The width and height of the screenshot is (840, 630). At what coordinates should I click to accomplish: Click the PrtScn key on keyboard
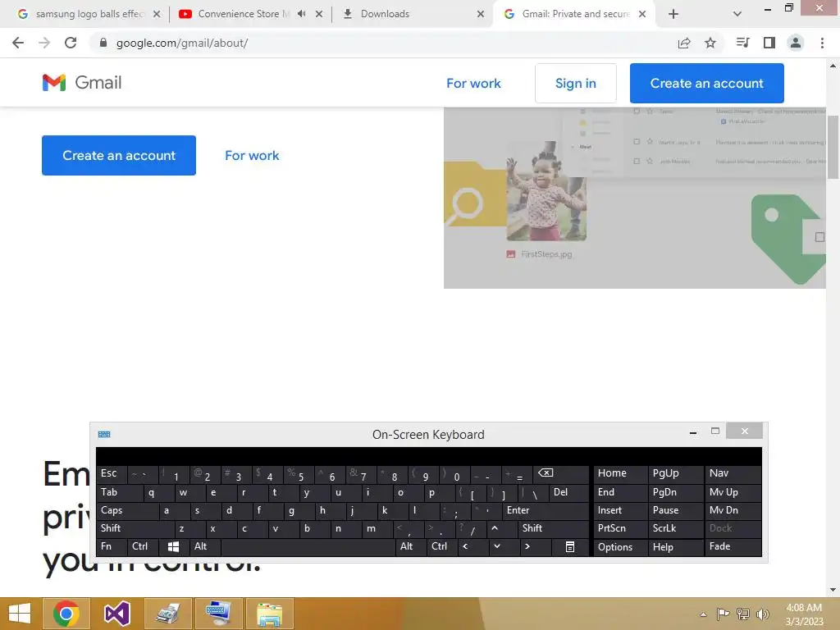click(619, 528)
